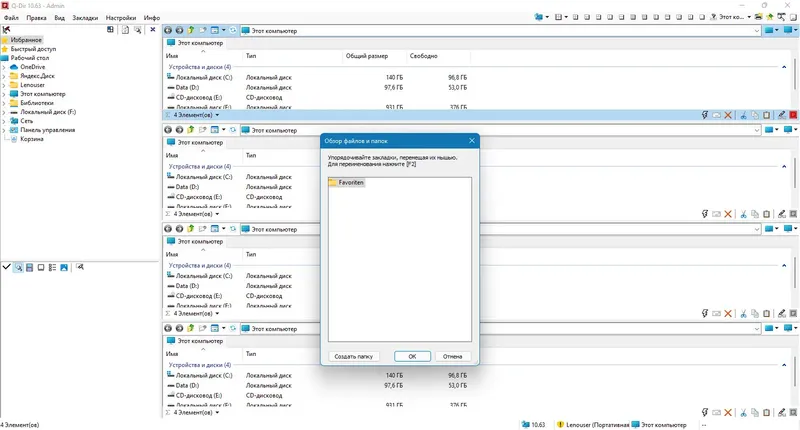The width and height of the screenshot is (800, 430).
Task: Expand the OneDrive tree node
Action: point(4,67)
